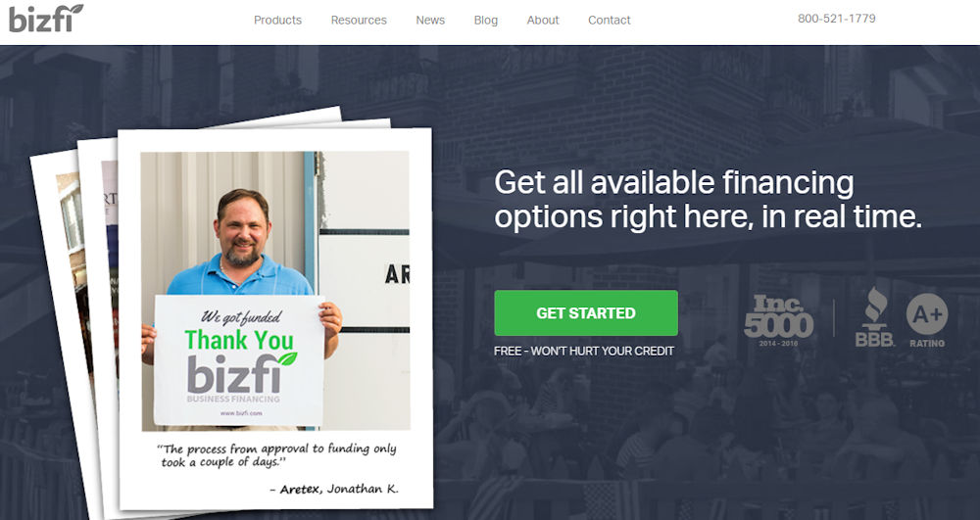The image size is (980, 520).
Task: Click the Inc. 5000 badge
Action: [x=779, y=321]
